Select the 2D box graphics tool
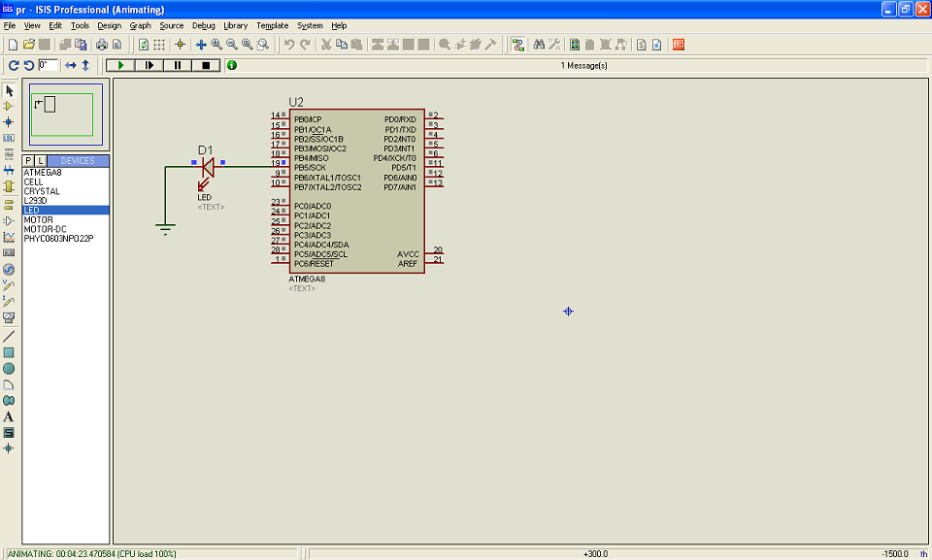 click(x=9, y=352)
